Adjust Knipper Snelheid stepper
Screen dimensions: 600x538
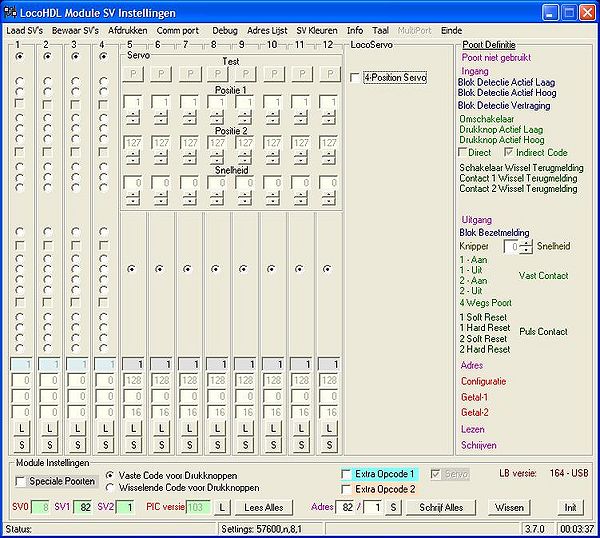click(x=527, y=246)
